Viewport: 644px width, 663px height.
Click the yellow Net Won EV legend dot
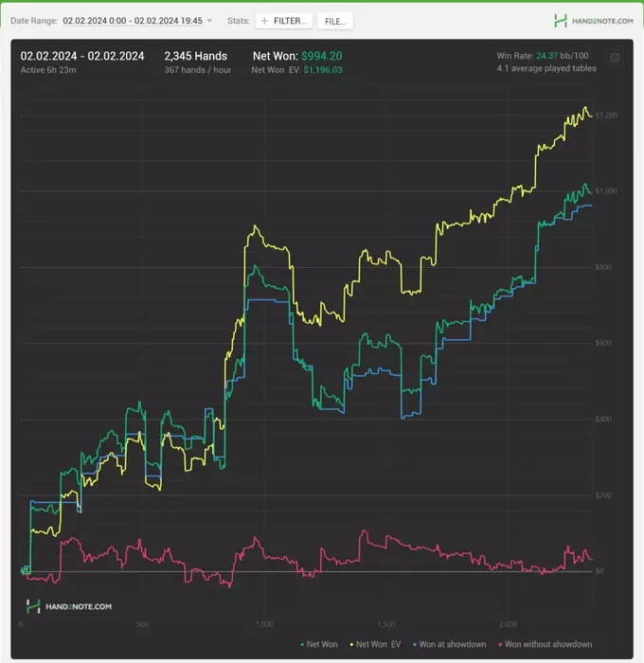click(x=351, y=645)
